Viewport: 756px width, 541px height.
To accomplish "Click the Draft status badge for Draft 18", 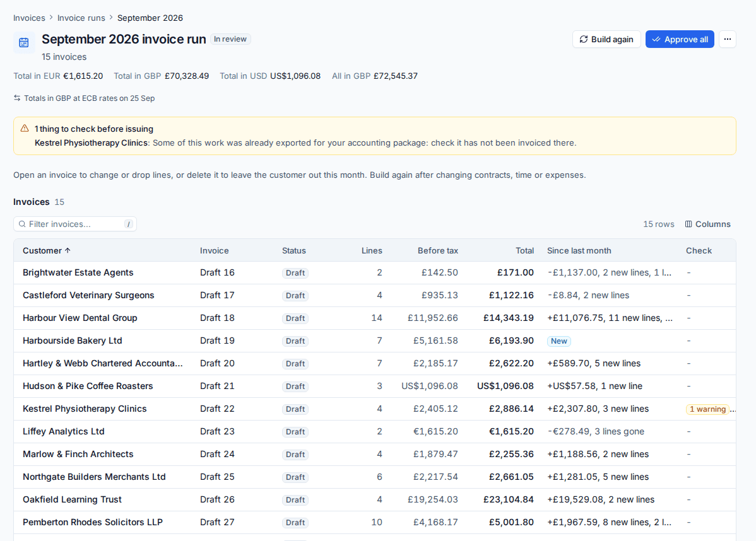I will coord(295,318).
